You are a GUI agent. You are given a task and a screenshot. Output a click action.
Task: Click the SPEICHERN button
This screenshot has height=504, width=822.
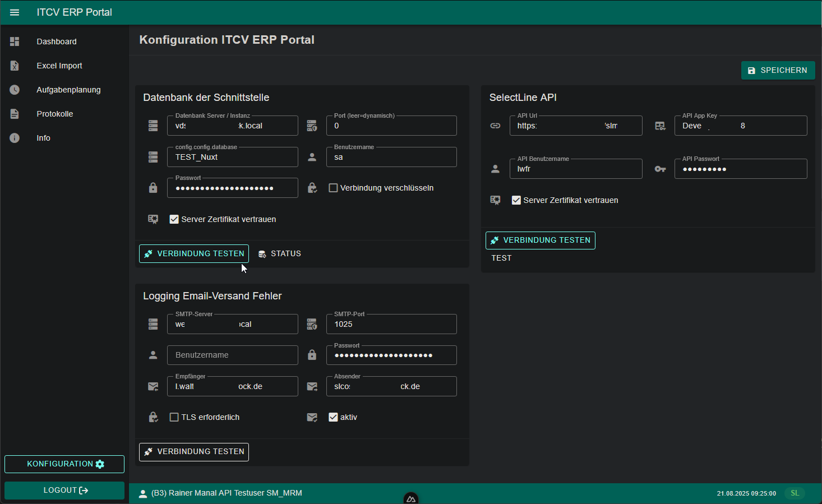pos(778,70)
